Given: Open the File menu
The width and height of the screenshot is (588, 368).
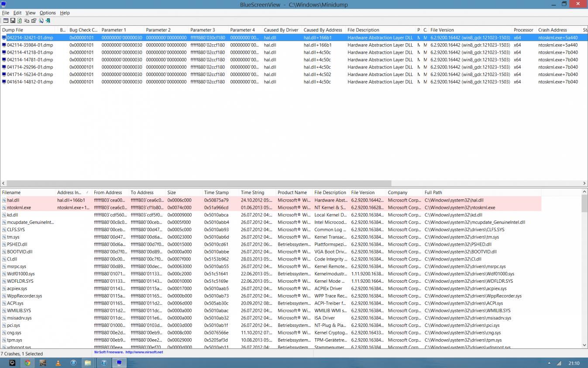Looking at the screenshot, I should pyautogui.click(x=5, y=13).
